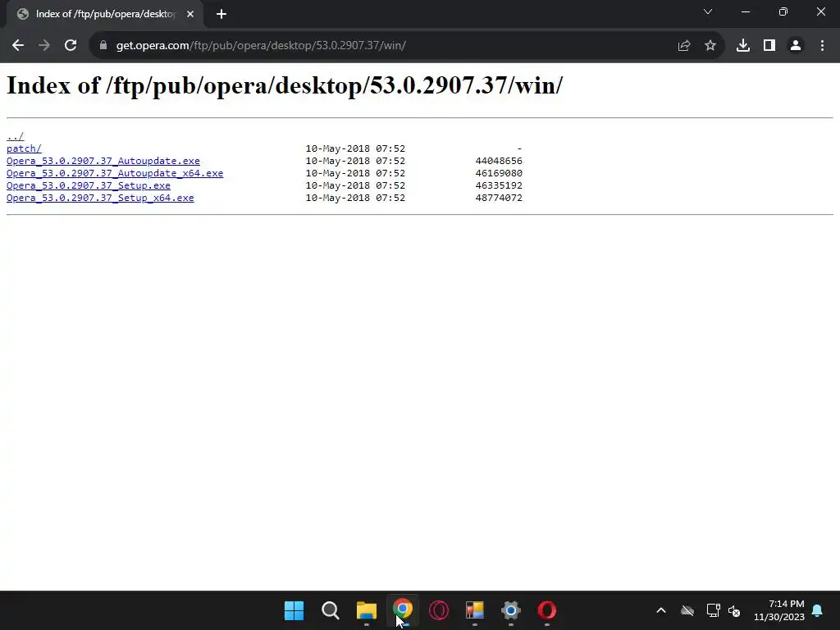This screenshot has width=840, height=630.
Task: Open the Chrome profile icon
Action: pyautogui.click(x=796, y=46)
